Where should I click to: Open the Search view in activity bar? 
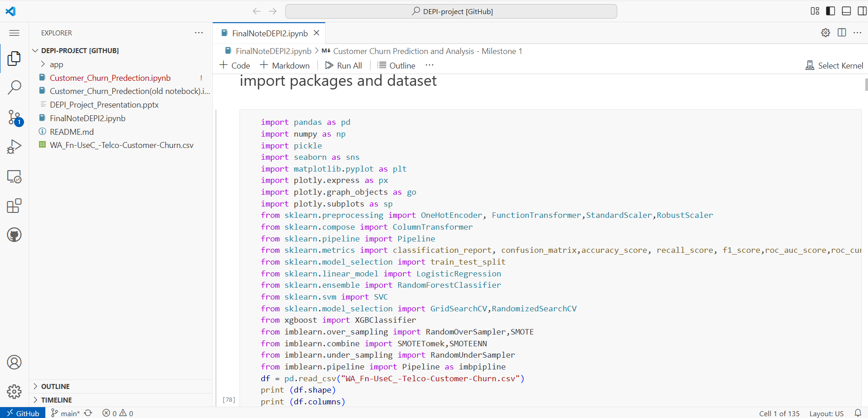coord(14,87)
